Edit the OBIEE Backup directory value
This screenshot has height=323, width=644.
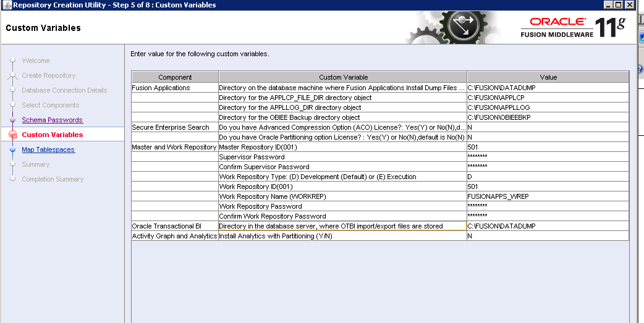547,117
